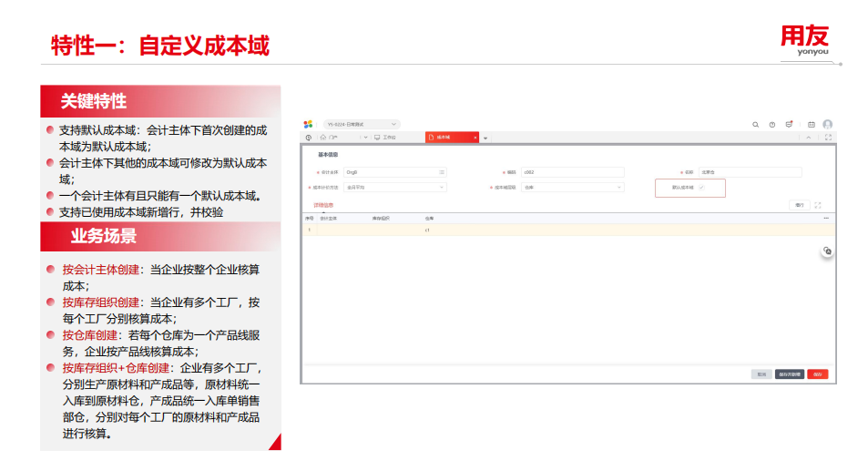The image size is (868, 471).
Task: Open the 成本域层级 dropdown
Action: pyautogui.click(x=573, y=188)
